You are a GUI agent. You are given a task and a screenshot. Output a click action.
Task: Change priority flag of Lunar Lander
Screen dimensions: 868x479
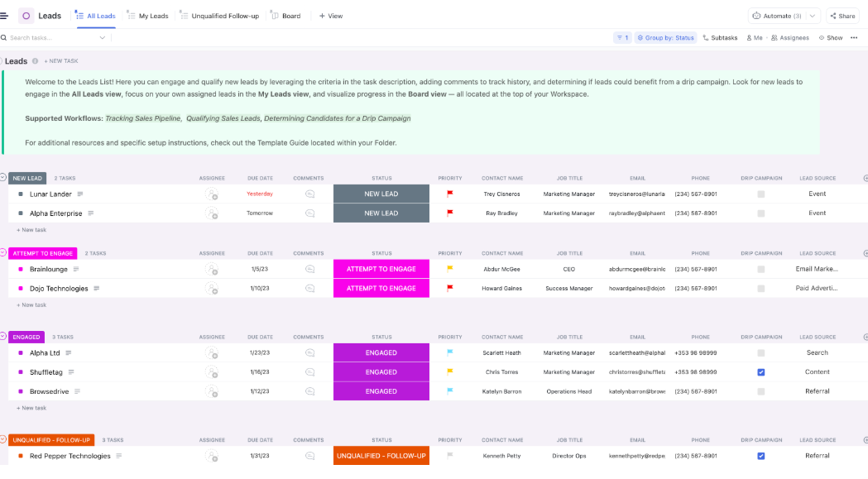pyautogui.click(x=450, y=194)
